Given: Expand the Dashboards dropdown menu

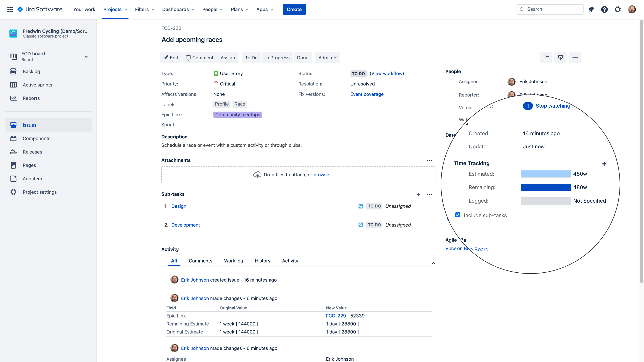Looking at the screenshot, I should (178, 9).
